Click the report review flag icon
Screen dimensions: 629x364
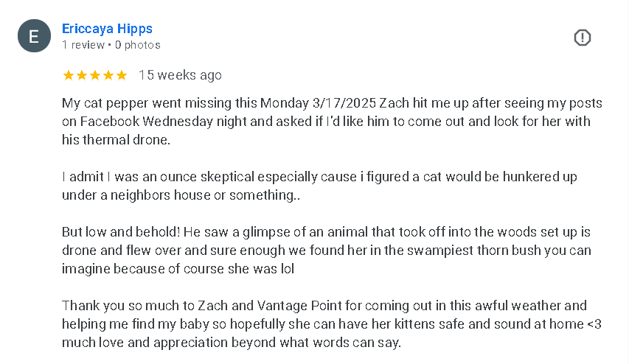click(x=582, y=38)
